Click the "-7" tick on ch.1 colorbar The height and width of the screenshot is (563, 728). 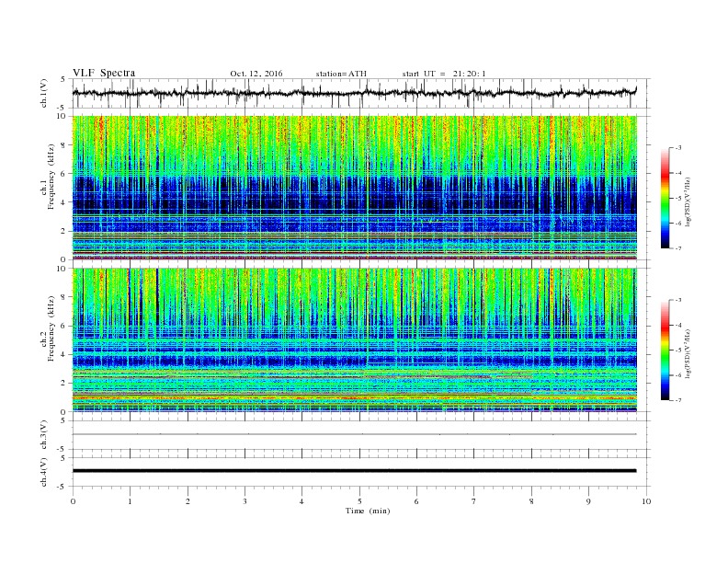coord(678,248)
